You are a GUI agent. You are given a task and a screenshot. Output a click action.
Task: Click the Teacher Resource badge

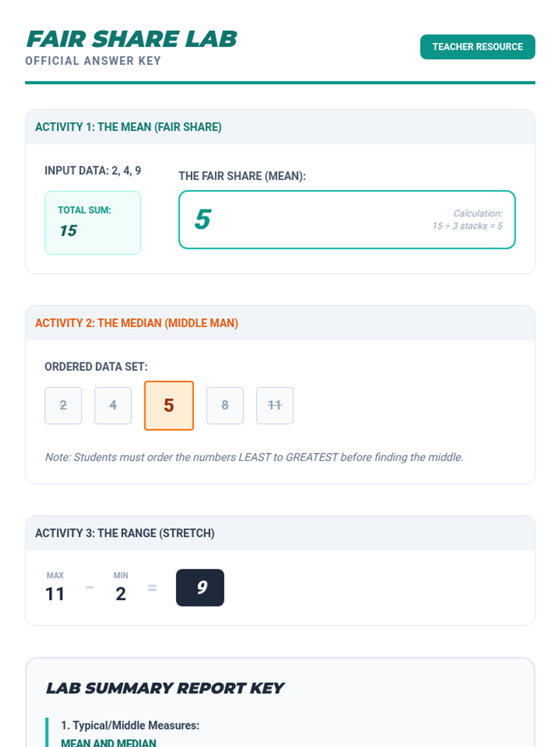(x=477, y=47)
